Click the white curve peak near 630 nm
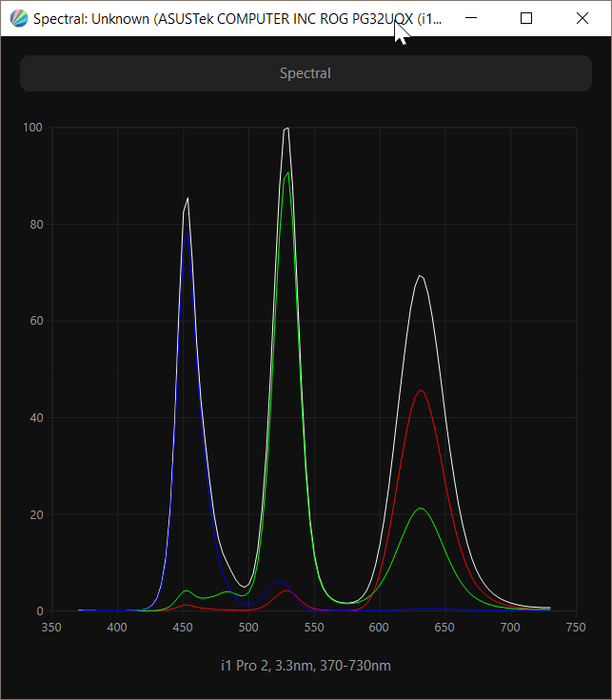Image resolution: width=612 pixels, height=700 pixels. 419,275
